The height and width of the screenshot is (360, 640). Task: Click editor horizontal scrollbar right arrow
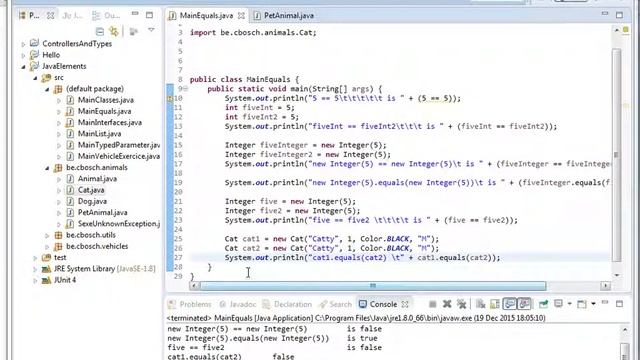606,286
